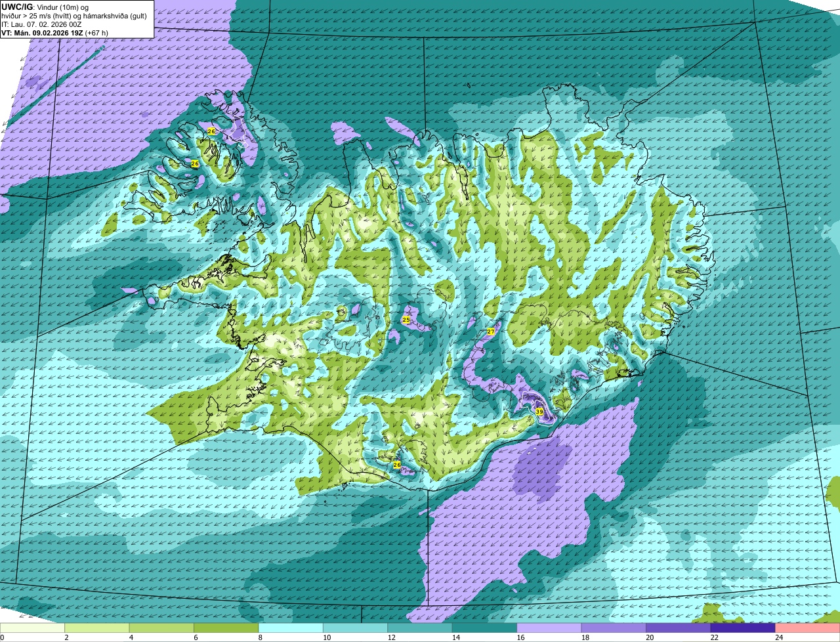Click the 22–24 m/s dark indigo legend swatch
The image size is (840, 642).
pyautogui.click(x=743, y=628)
